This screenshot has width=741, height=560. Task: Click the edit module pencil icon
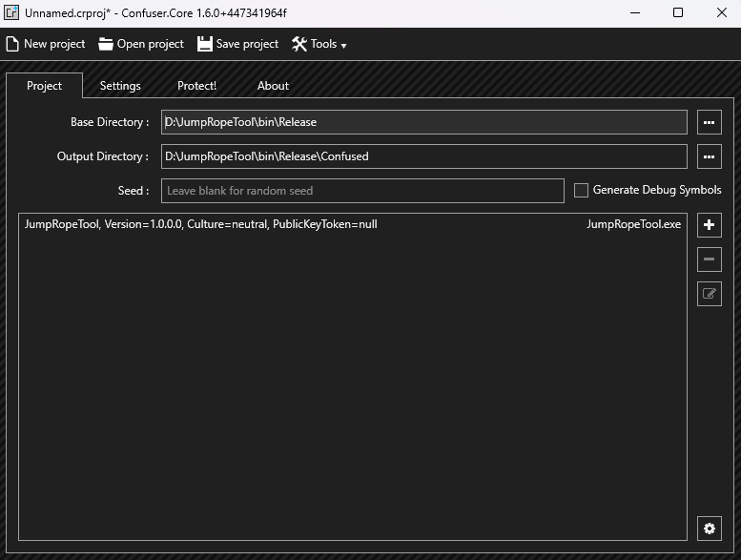tap(709, 294)
